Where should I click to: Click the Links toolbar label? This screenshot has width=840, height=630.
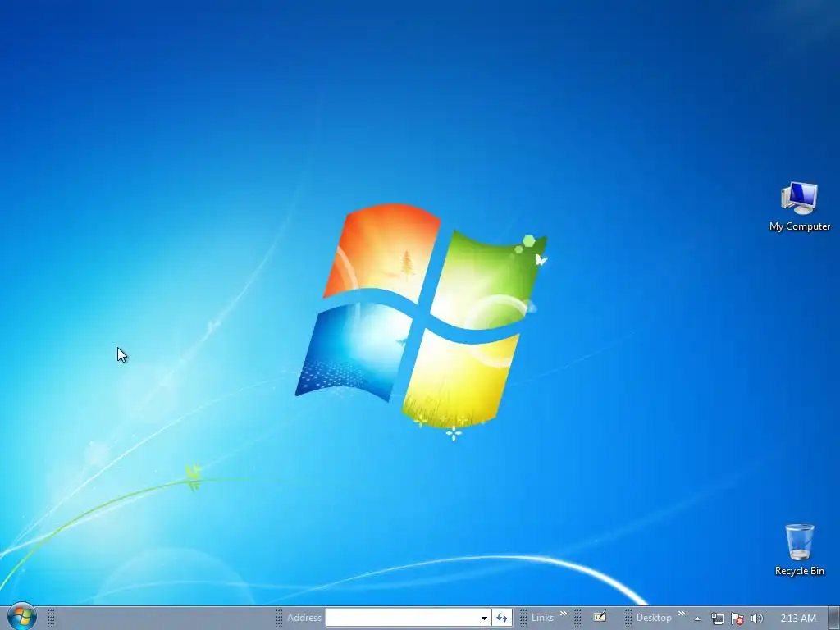(542, 618)
